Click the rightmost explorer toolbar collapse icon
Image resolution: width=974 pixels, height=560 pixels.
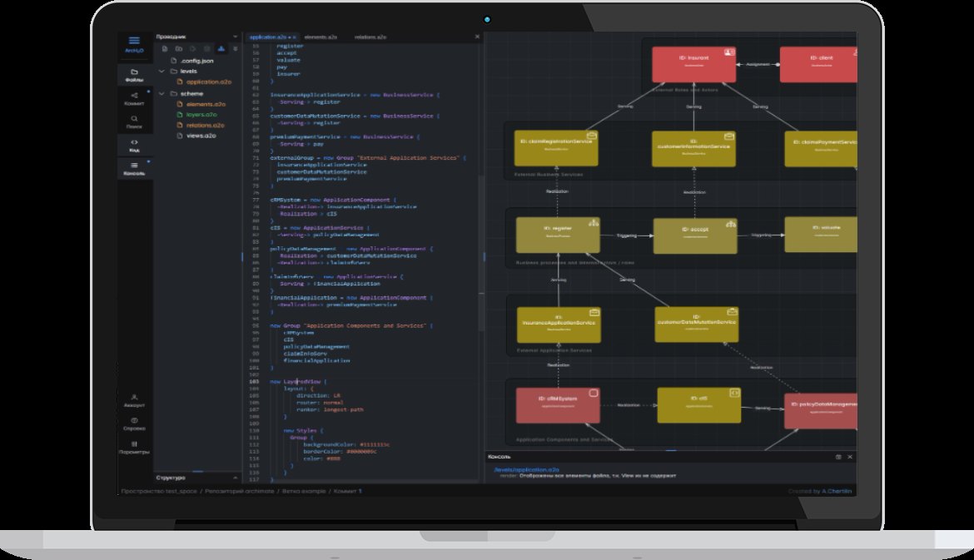point(235,48)
